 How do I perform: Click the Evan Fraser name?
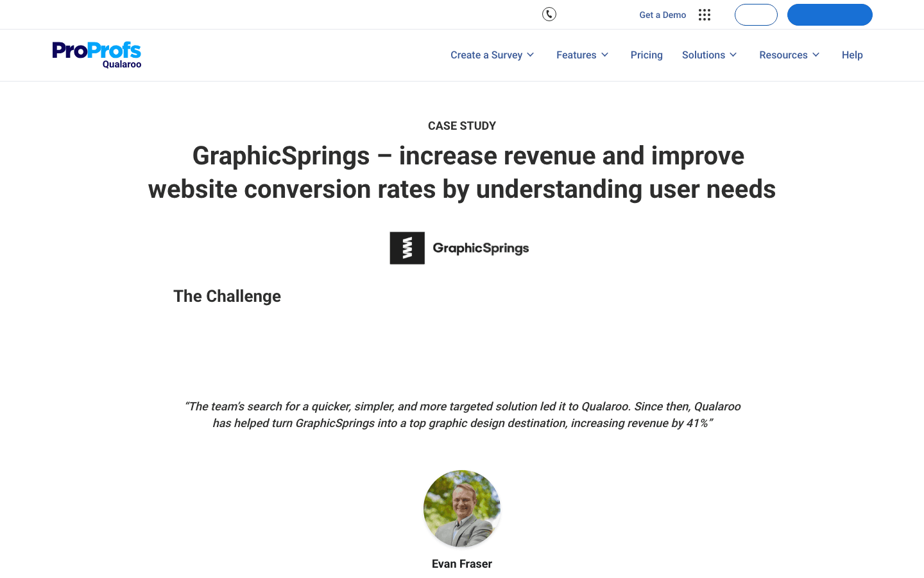point(462,564)
